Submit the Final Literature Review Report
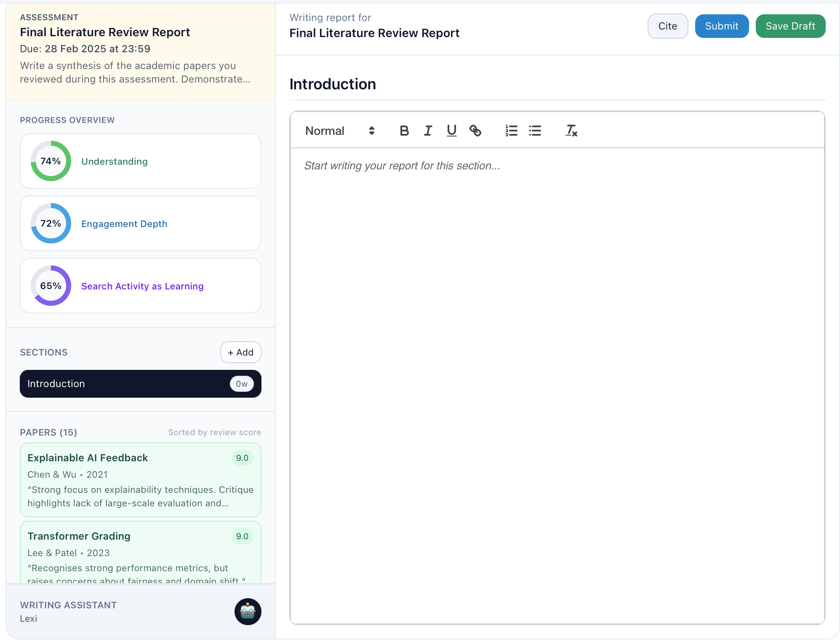 [722, 26]
